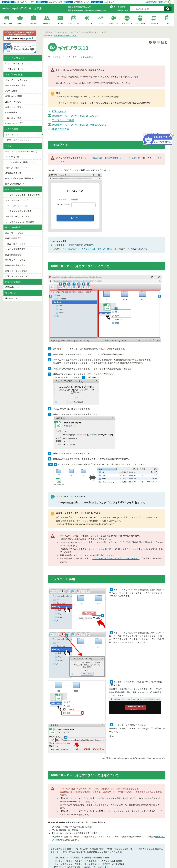The width and height of the screenshot is (177, 868).
Task: Select sidebar item 共通headタグ管理
Action: pyautogui.click(x=23, y=96)
